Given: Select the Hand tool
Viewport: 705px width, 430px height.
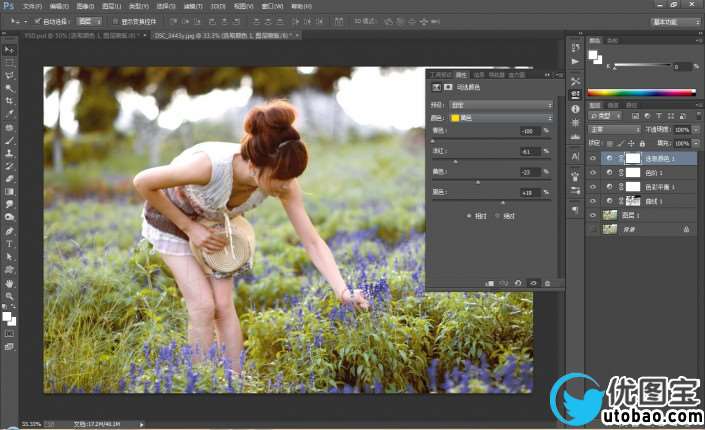Looking at the screenshot, I should point(9,283).
